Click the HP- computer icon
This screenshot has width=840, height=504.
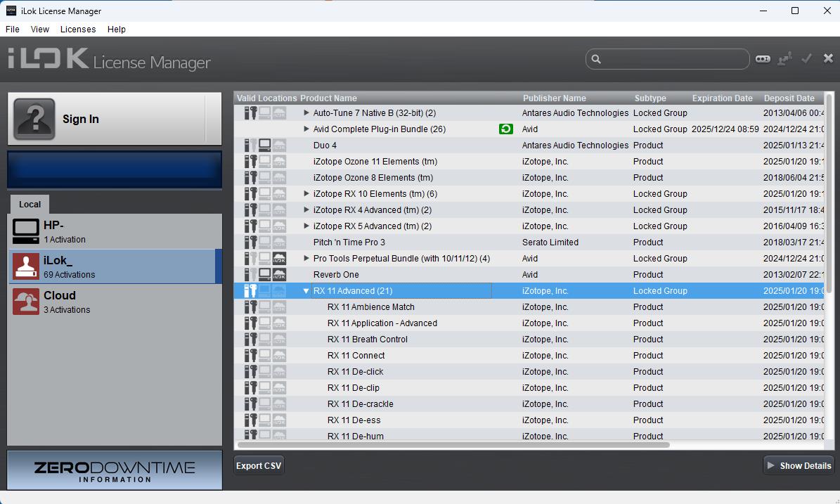[x=26, y=231]
